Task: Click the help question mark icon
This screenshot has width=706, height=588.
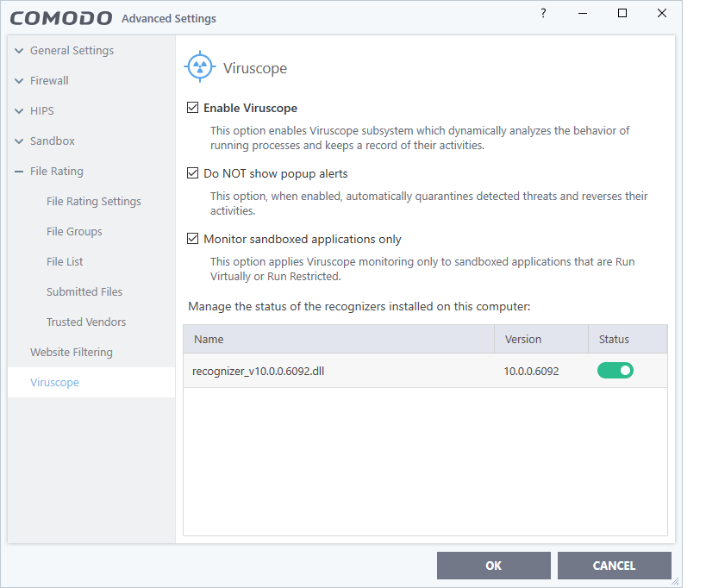Action: (543, 14)
